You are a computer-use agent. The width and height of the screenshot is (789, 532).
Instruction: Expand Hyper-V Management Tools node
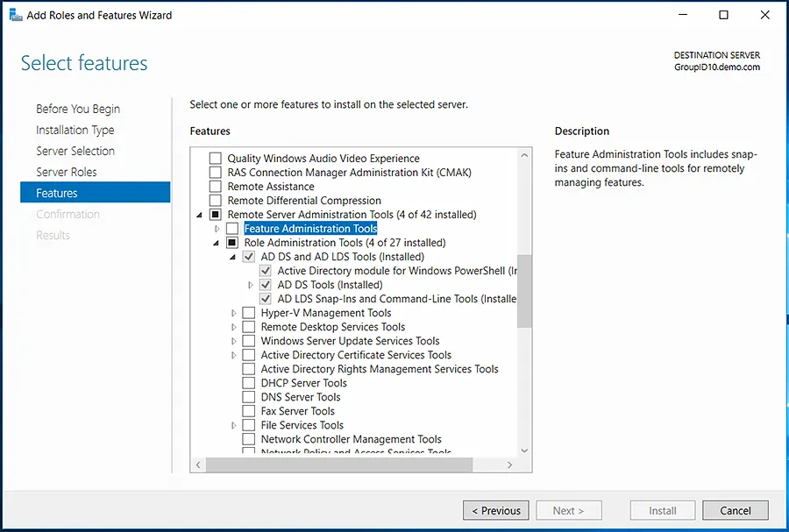point(233,313)
